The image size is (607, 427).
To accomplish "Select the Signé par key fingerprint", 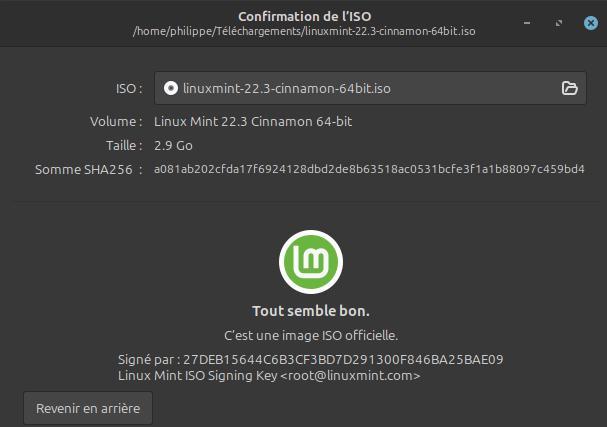I will [343, 359].
